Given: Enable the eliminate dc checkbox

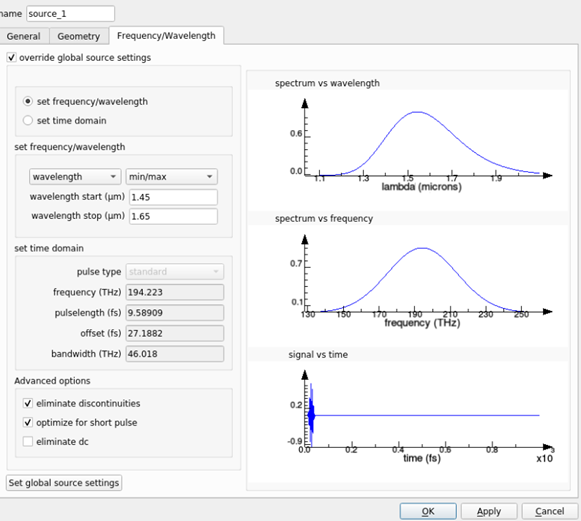Looking at the screenshot, I should coord(28,442).
